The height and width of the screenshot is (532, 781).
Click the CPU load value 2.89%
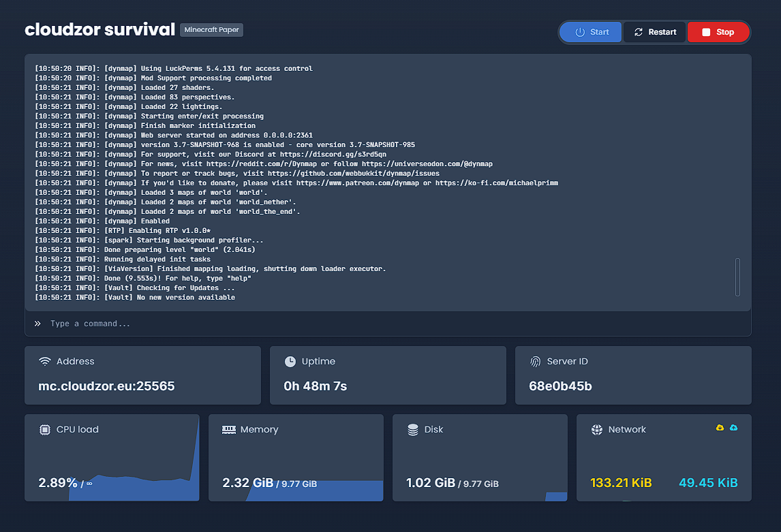coord(58,483)
